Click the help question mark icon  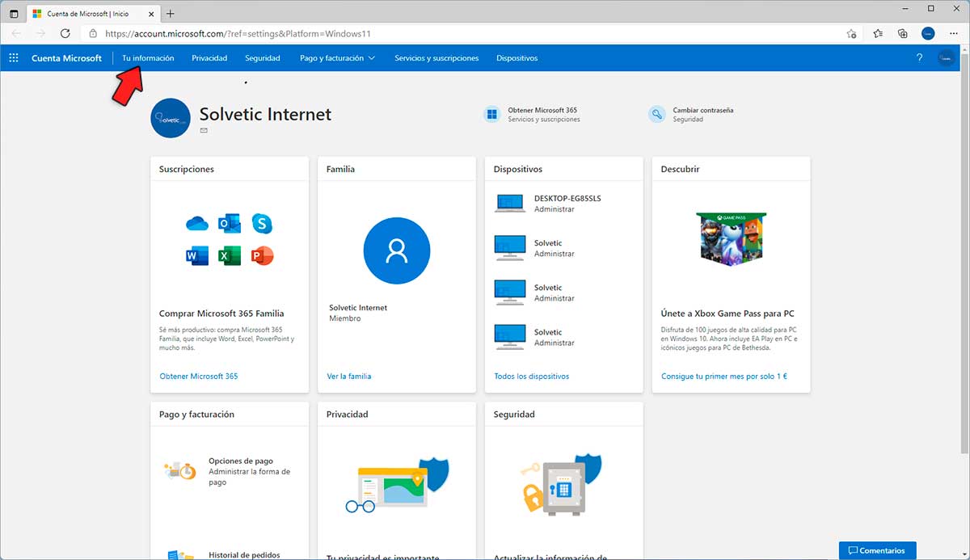click(919, 58)
